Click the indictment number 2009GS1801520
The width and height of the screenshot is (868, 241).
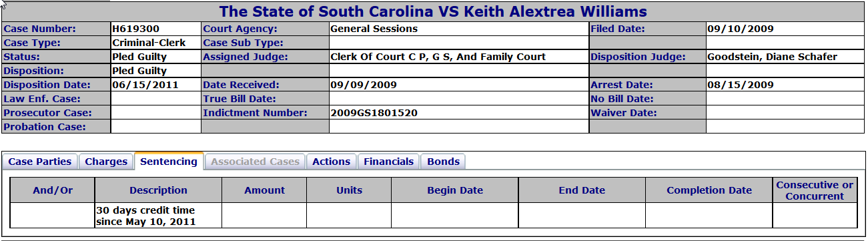[374, 113]
